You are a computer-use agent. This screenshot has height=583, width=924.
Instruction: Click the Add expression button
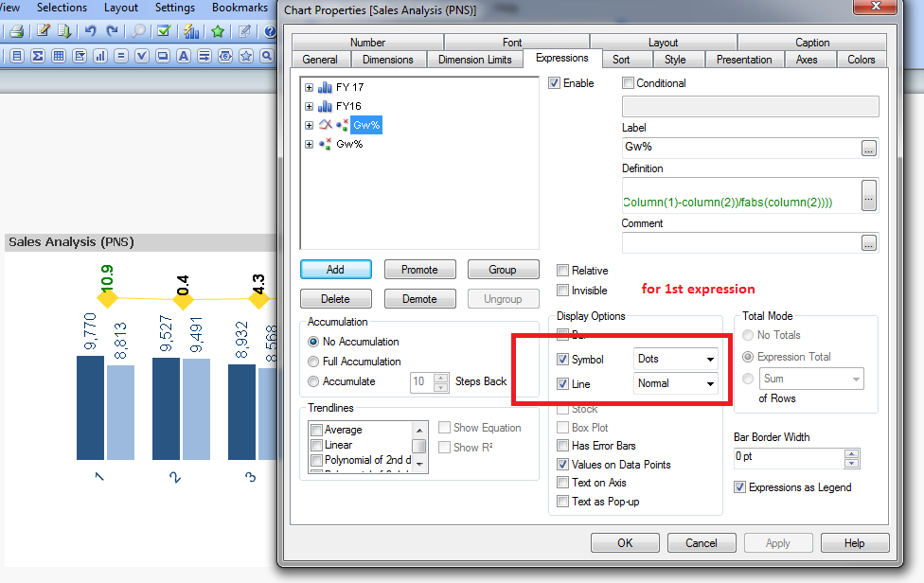(x=336, y=269)
